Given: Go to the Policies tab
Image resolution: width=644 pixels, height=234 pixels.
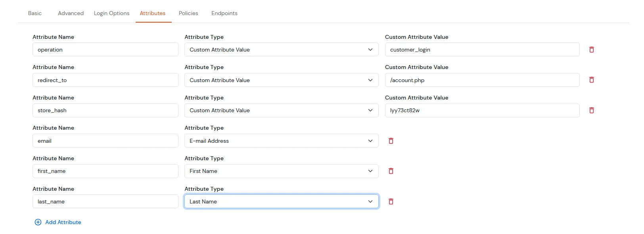Looking at the screenshot, I should pyautogui.click(x=188, y=13).
